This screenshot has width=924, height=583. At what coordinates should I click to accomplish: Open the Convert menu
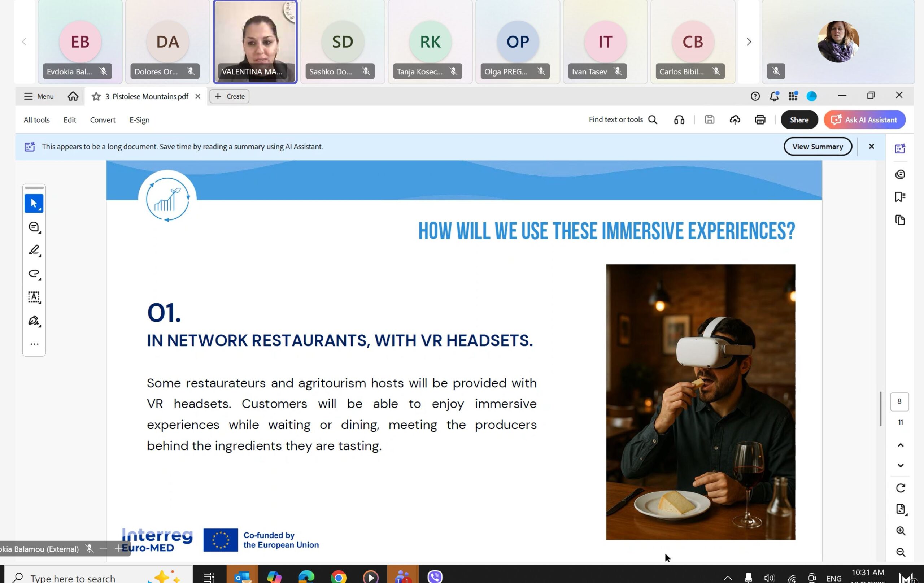[x=103, y=120]
